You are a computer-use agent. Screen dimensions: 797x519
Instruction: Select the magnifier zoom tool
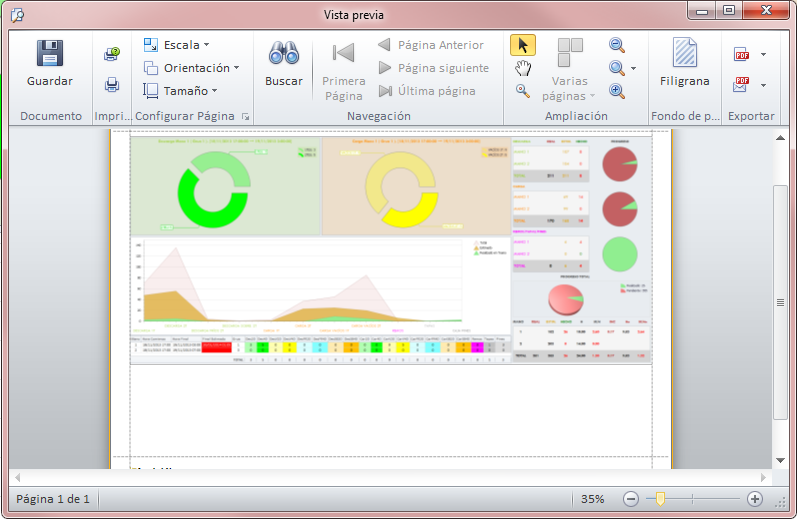tap(522, 91)
